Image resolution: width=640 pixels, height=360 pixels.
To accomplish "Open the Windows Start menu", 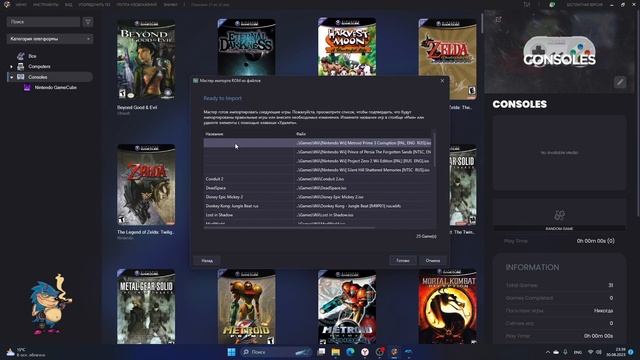I will pyautogui.click(x=231, y=352).
